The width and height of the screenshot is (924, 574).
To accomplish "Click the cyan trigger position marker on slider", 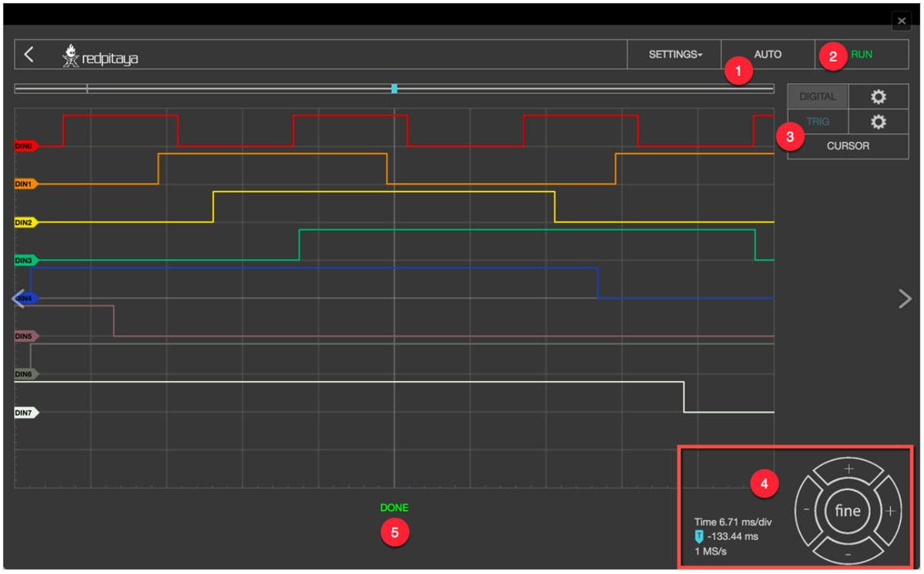I will (x=394, y=89).
